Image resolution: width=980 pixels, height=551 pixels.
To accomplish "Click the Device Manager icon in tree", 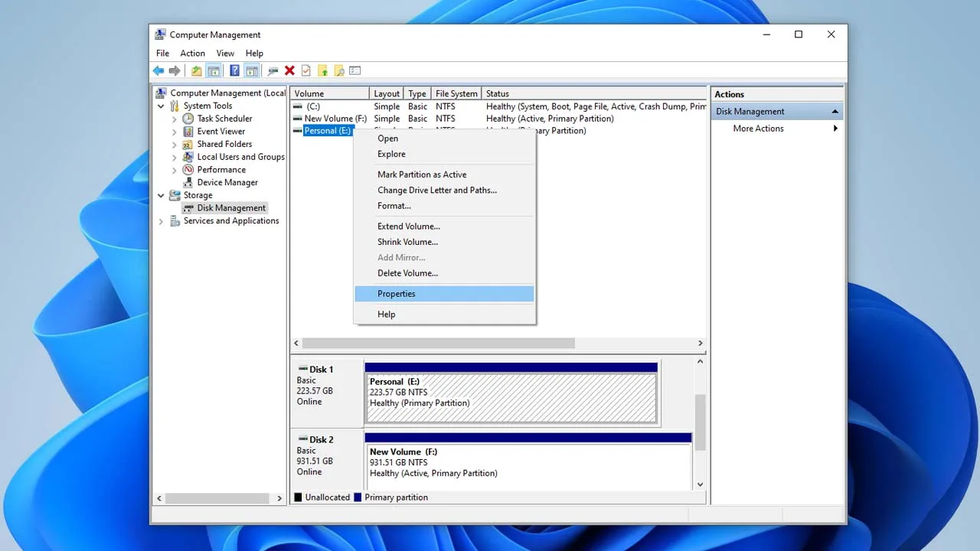I will tap(188, 182).
